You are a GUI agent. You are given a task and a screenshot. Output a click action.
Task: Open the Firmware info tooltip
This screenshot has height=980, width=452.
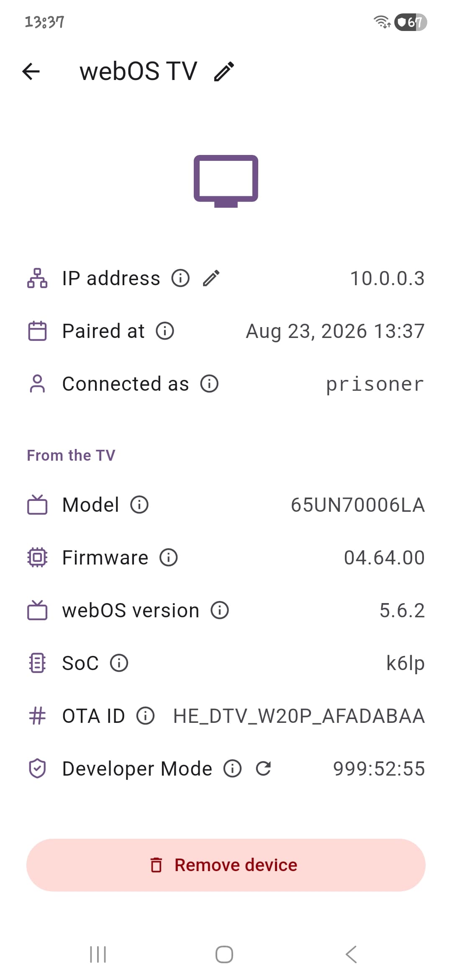[169, 557]
